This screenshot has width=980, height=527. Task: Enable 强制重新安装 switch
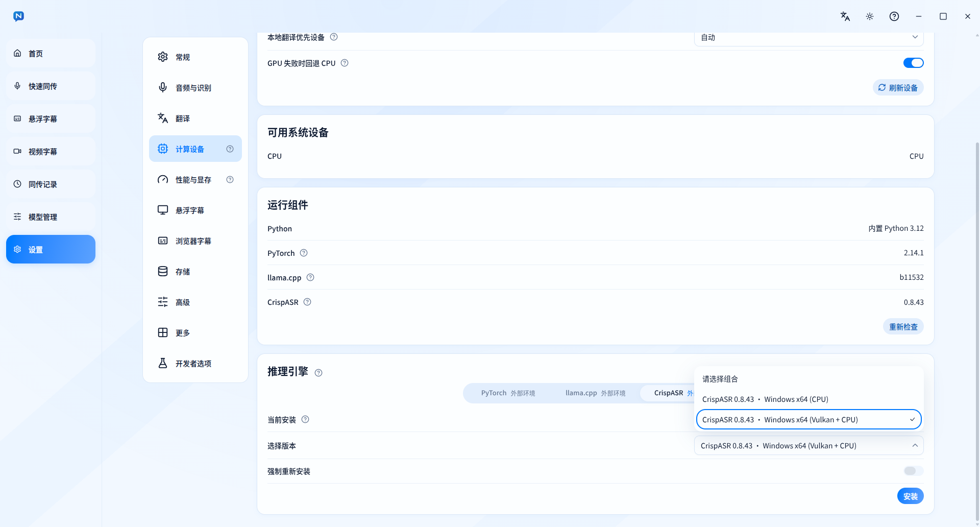point(913,471)
